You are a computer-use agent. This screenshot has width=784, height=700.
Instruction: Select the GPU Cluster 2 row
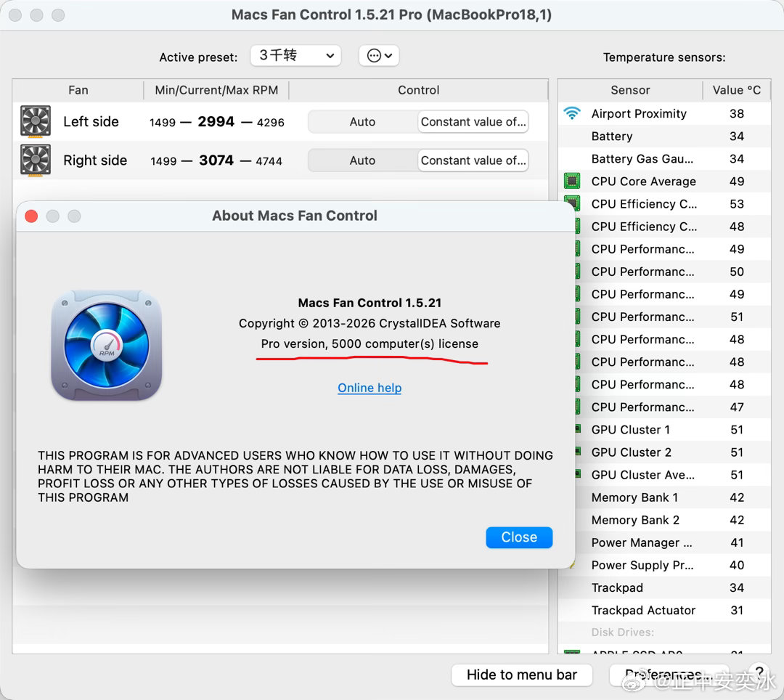[673, 452]
